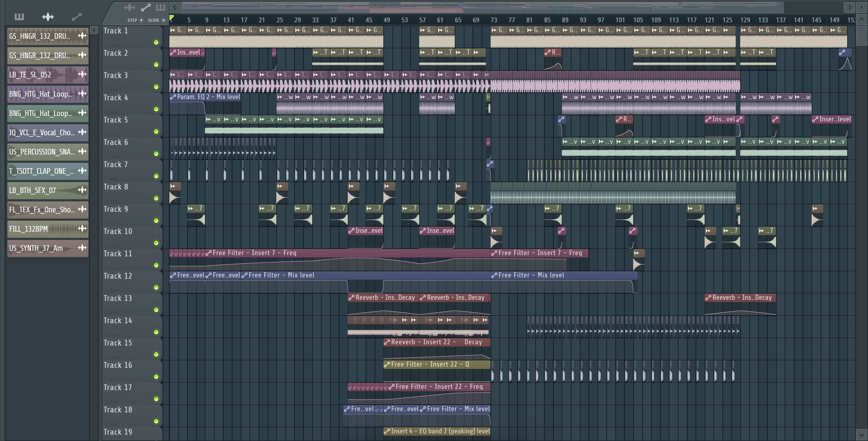Select Track 10 header

pos(132,237)
